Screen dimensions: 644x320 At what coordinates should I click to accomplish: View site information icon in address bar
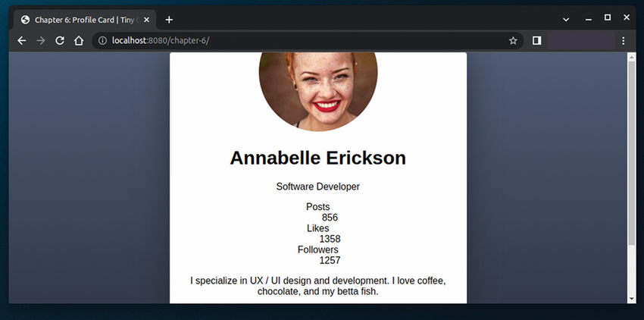pyautogui.click(x=102, y=40)
